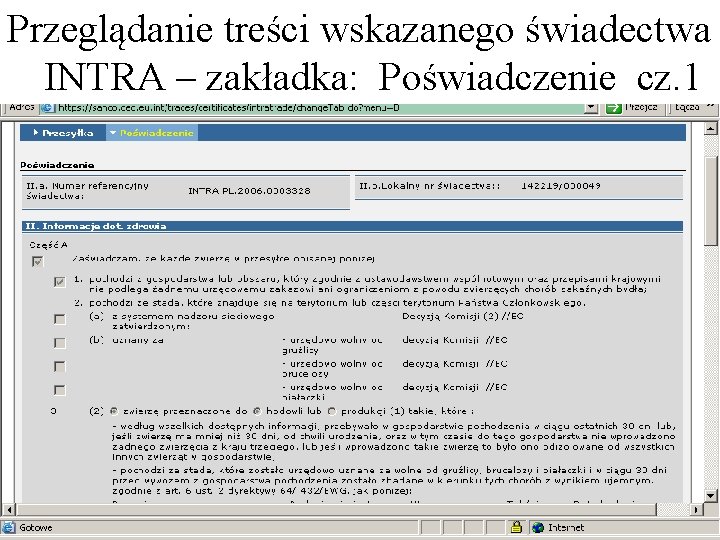
Task: Check box (a) z systemem nadzoru sieciowego
Action: point(59,319)
